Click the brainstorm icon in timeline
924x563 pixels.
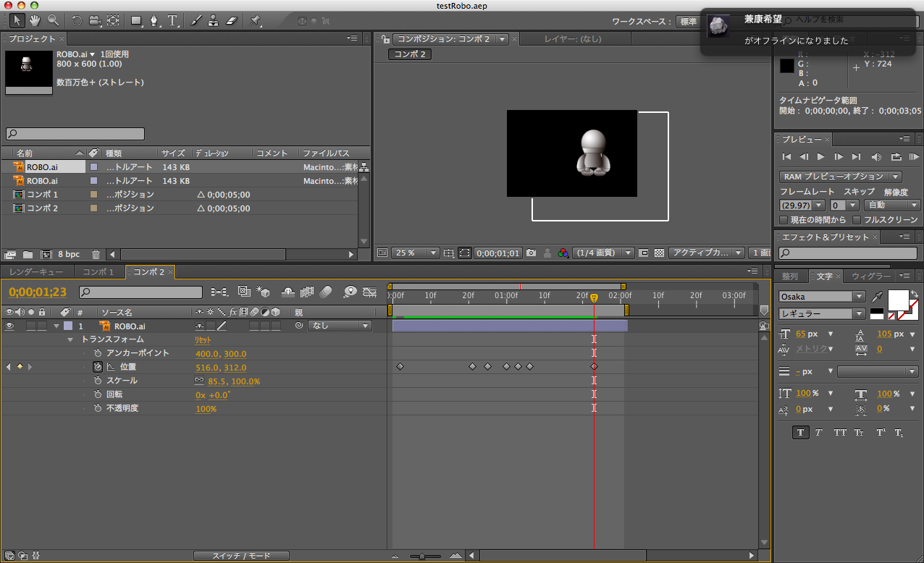click(x=350, y=292)
